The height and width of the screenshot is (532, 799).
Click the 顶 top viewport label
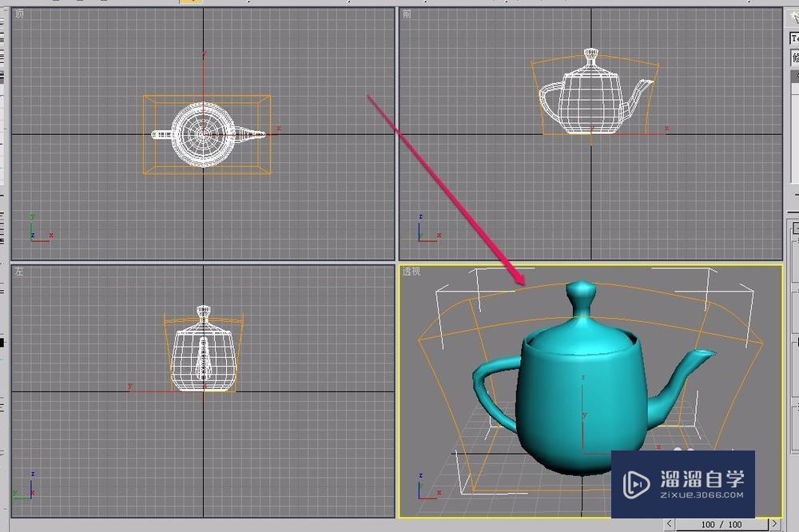pos(19,14)
